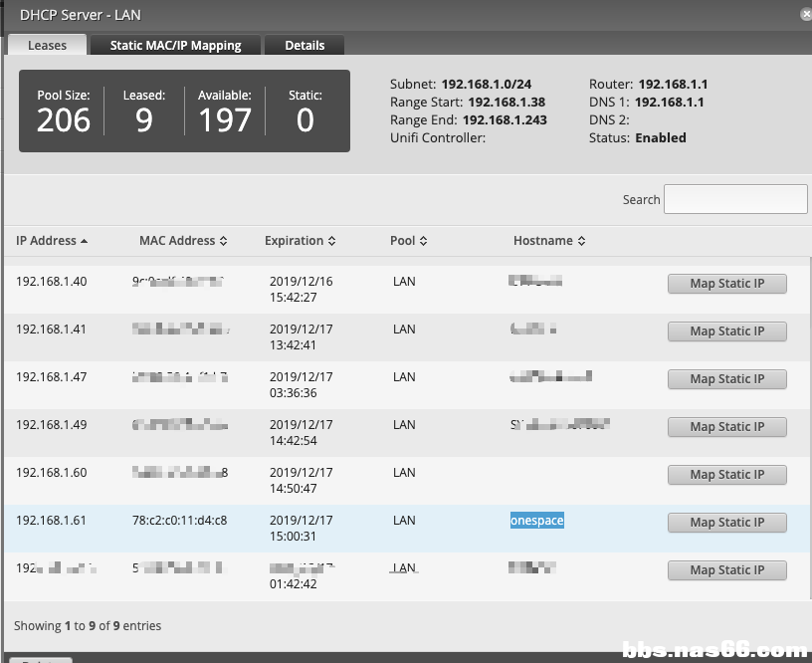812x663 pixels.
Task: Sort table by MAC Address column
Action: pos(183,241)
